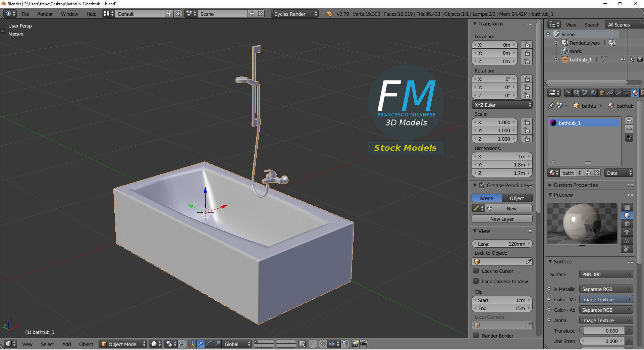Toggle proportional editing circle icon
Viewport: 644px width, 350px height.
click(x=313, y=344)
